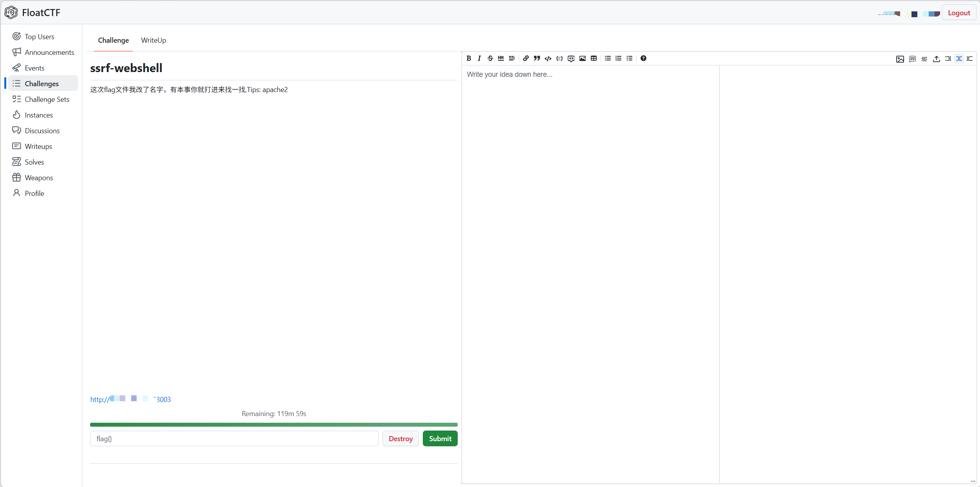
Task: Click the FloatCTF logo icon
Action: tap(11, 13)
